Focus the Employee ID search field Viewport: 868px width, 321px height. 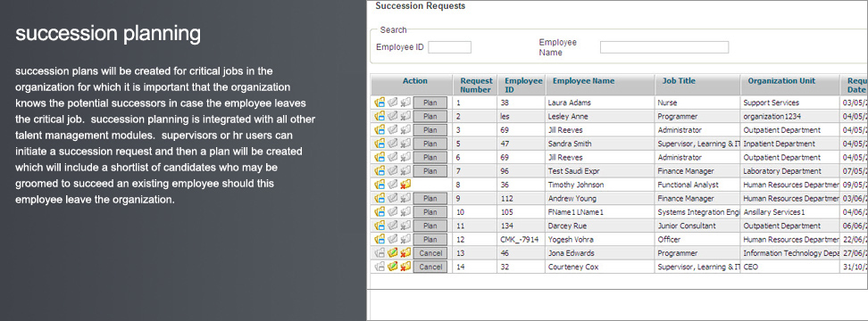click(x=449, y=47)
